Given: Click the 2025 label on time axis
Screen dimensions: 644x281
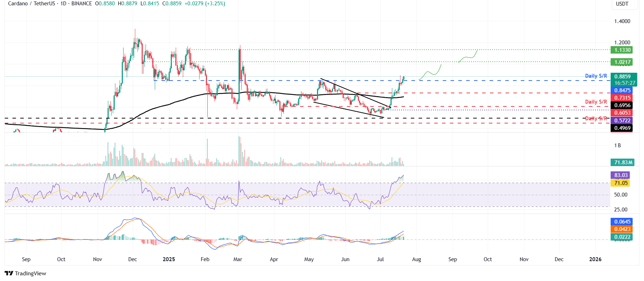Looking at the screenshot, I should click(169, 259).
